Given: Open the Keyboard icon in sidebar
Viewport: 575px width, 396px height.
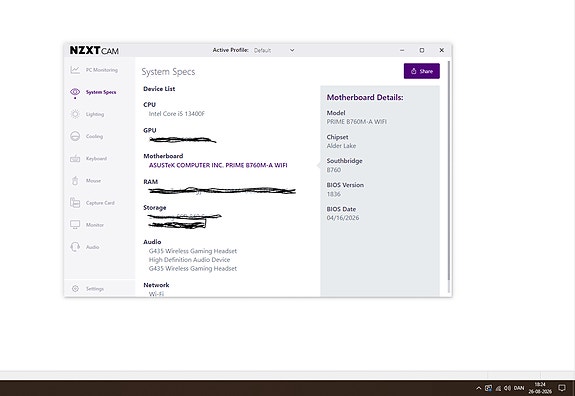Looking at the screenshot, I should click(x=75, y=158).
